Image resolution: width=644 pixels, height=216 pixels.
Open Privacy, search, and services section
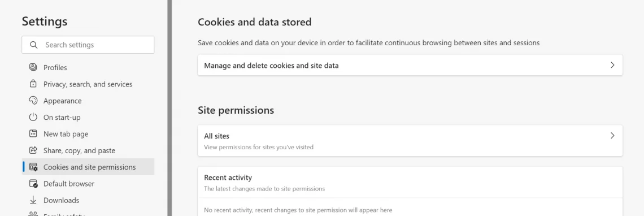pos(88,84)
